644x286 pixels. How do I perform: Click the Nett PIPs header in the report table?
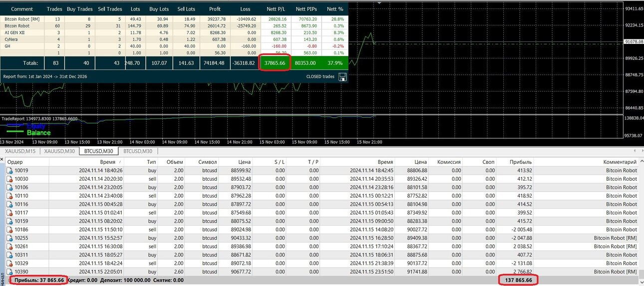(306, 9)
